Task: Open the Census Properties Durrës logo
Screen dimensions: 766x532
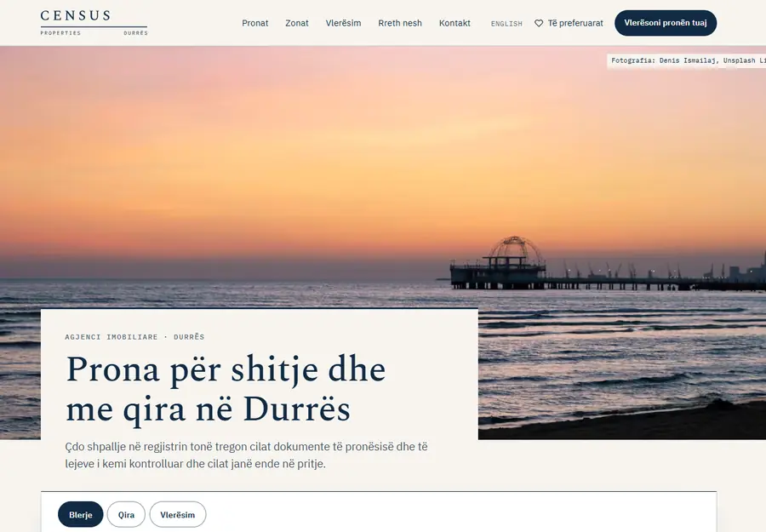Action: (x=94, y=23)
